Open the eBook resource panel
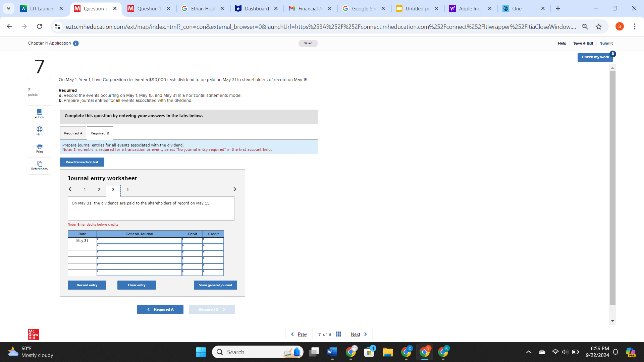 (x=39, y=114)
